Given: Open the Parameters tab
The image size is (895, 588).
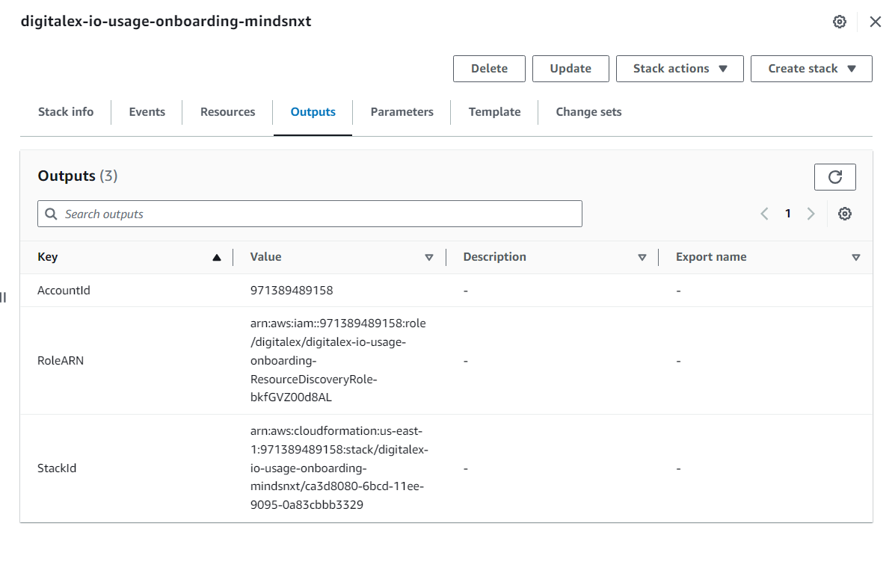Looking at the screenshot, I should 402,112.
